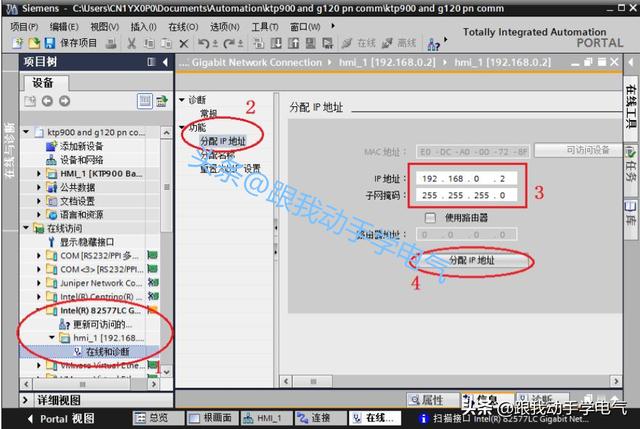
Task: Open the 编辑(E) menu
Action: click(x=64, y=27)
